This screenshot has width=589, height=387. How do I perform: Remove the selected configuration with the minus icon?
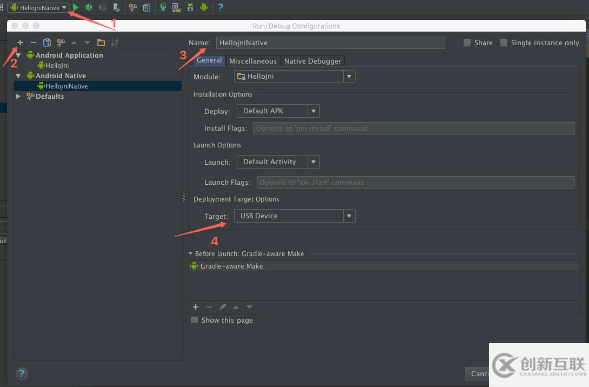click(x=33, y=42)
